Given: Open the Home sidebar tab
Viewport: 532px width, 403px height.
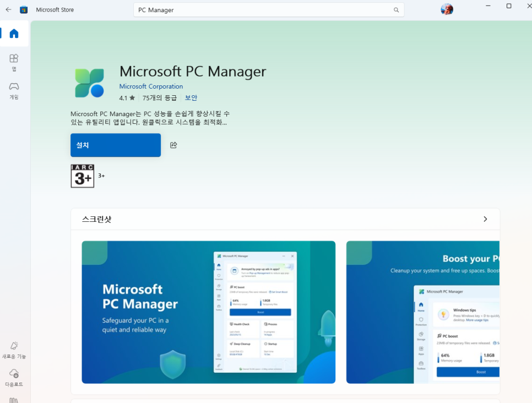Looking at the screenshot, I should tap(14, 33).
